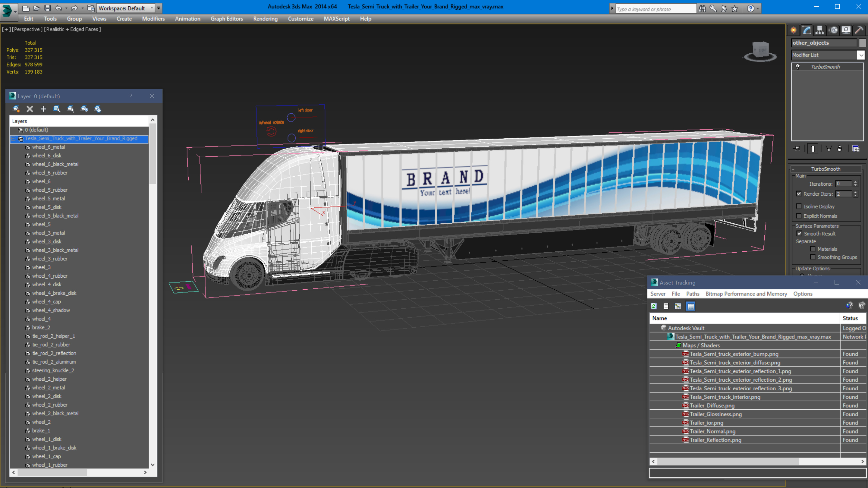Click Select Highlighted Objects icon in the Layer dialog
Viewport: 868px width, 488px height.
click(57, 109)
